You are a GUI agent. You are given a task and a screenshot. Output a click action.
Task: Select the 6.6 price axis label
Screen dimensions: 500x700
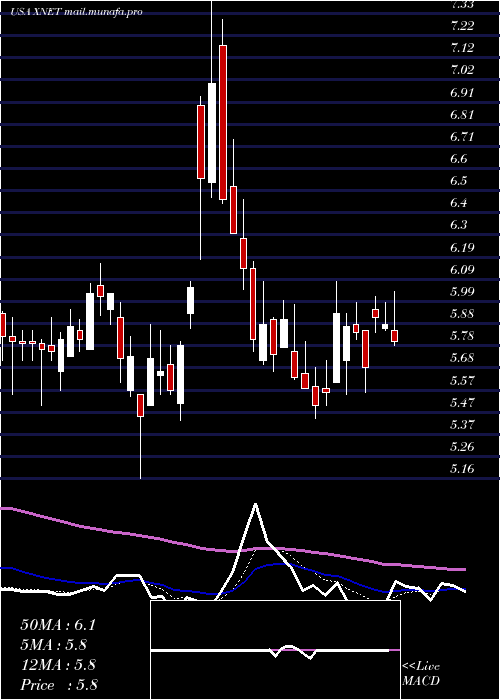(460, 159)
